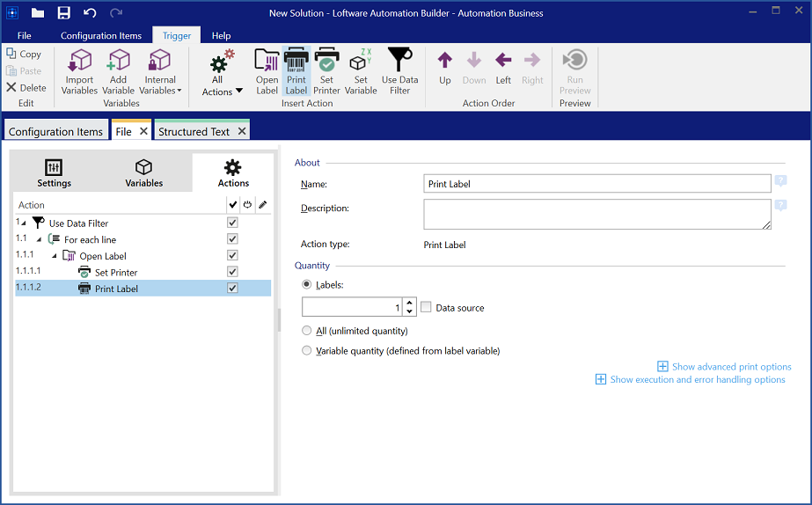Switch to the Configuration Items ribbon tab
The image size is (812, 505).
point(101,35)
